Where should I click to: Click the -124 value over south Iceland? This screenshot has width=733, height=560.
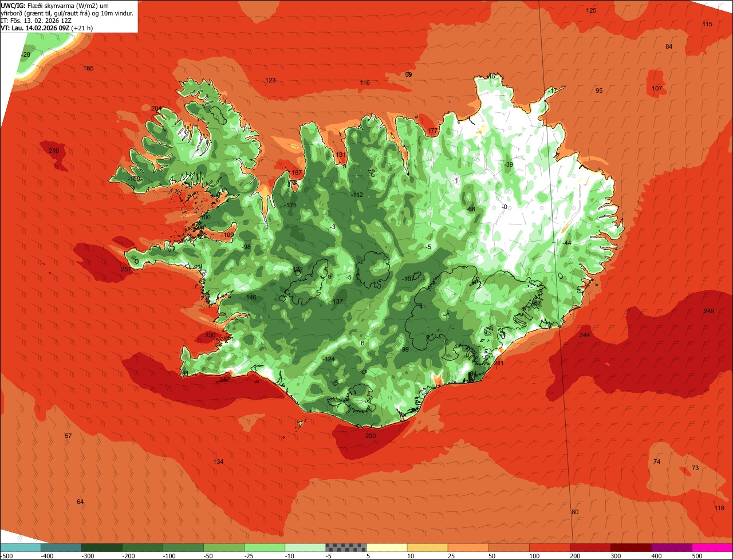pyautogui.click(x=329, y=359)
